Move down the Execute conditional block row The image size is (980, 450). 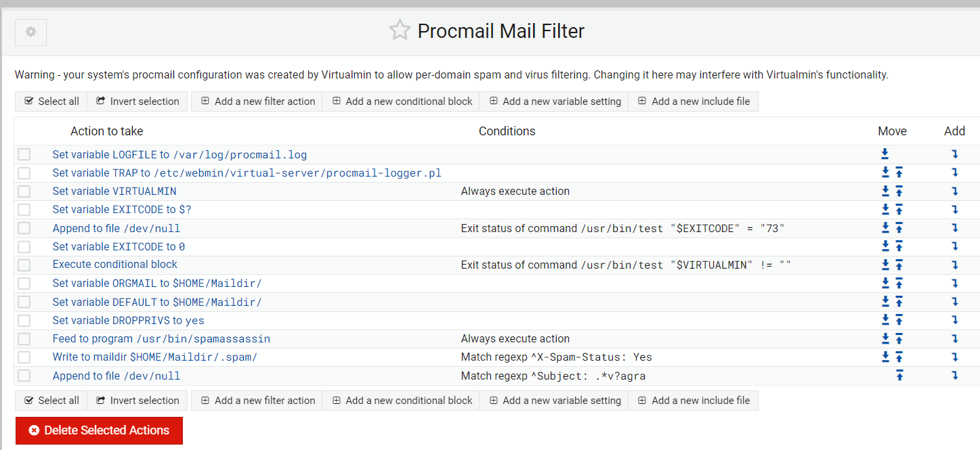click(885, 265)
